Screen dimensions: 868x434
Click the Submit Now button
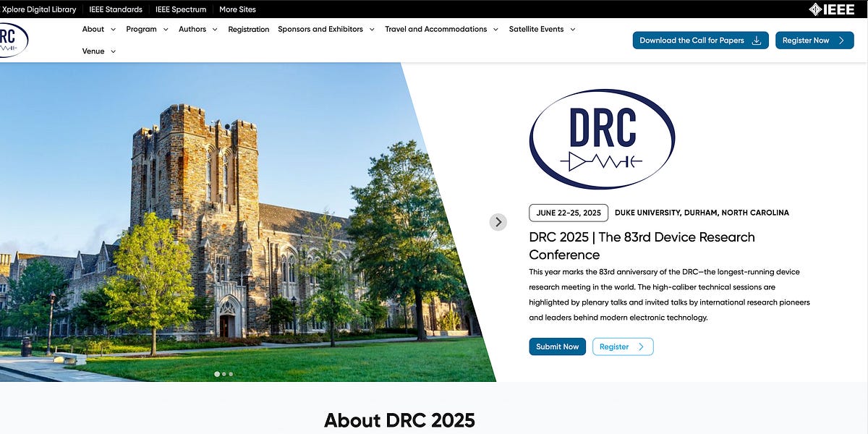[557, 346]
